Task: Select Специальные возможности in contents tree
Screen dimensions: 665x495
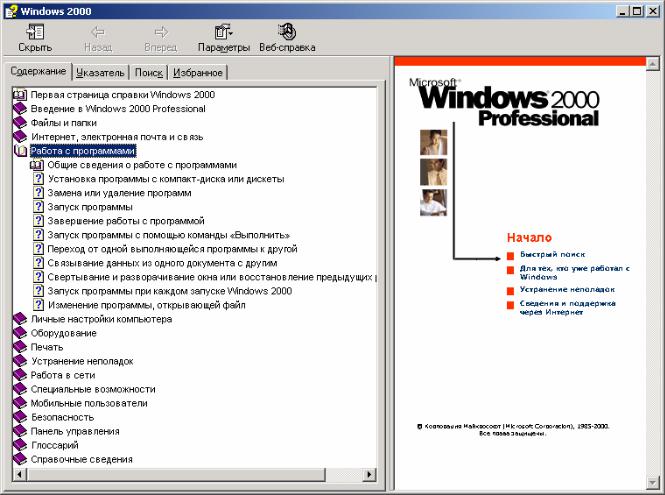Action: (93, 389)
